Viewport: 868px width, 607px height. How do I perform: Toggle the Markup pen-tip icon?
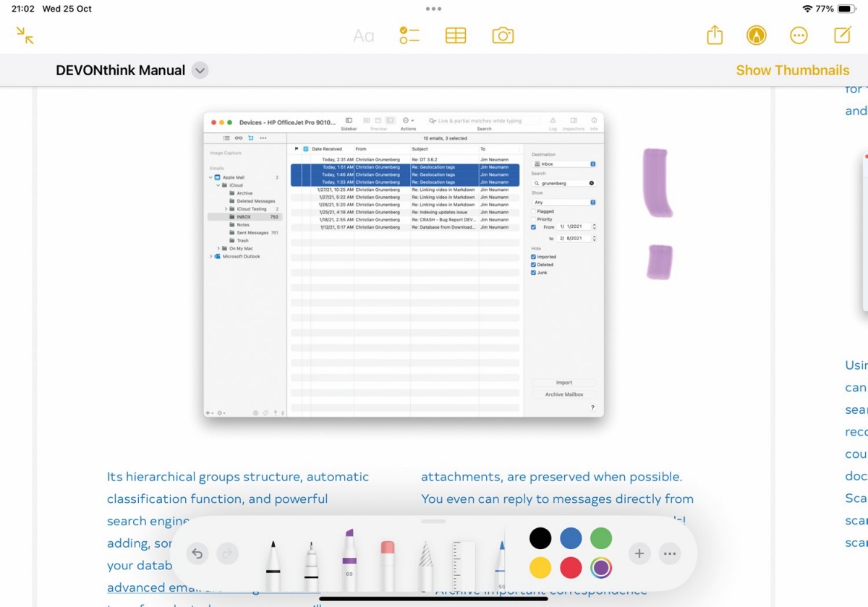click(757, 35)
